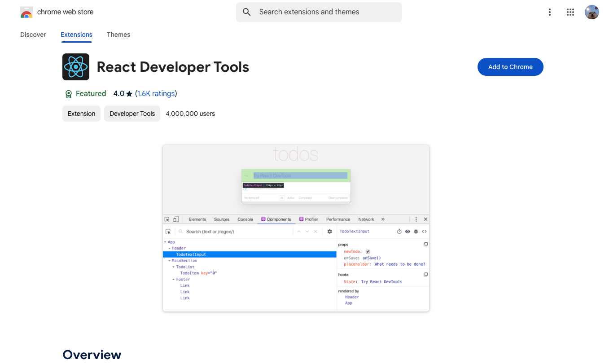605x364 pixels.
Task: Click the inspect element icon in DevTools preview
Action: pos(167,219)
